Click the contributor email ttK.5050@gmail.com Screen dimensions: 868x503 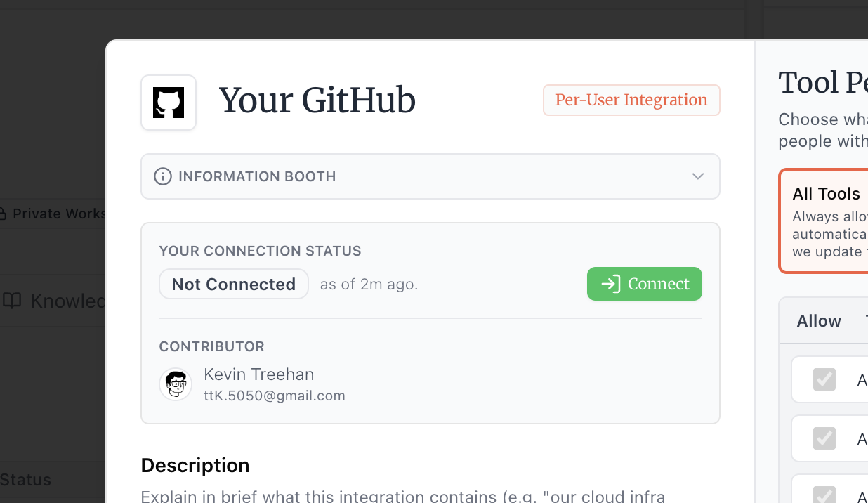pos(274,396)
